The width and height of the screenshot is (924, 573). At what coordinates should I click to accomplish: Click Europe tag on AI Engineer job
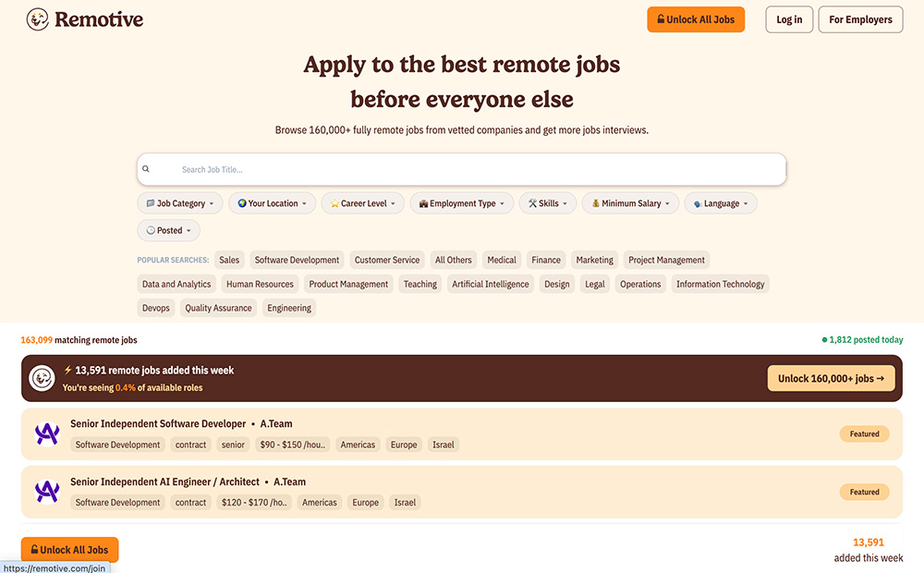coord(365,502)
